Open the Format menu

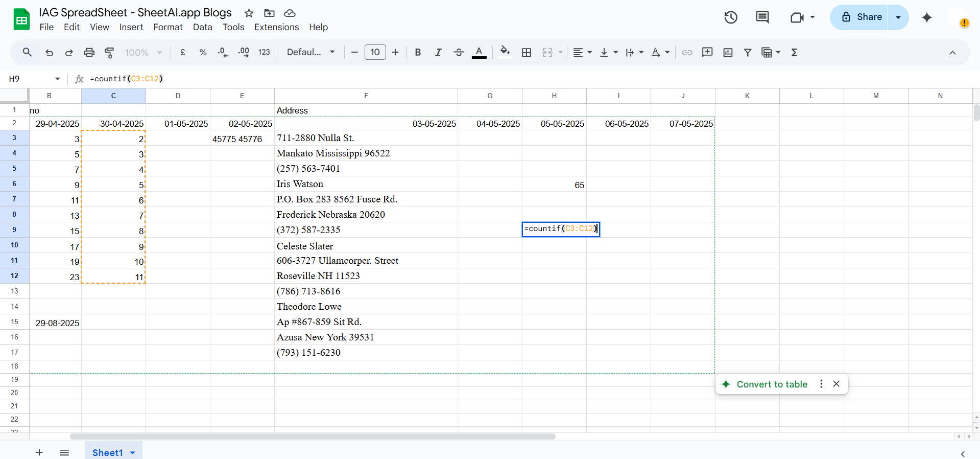tap(168, 27)
